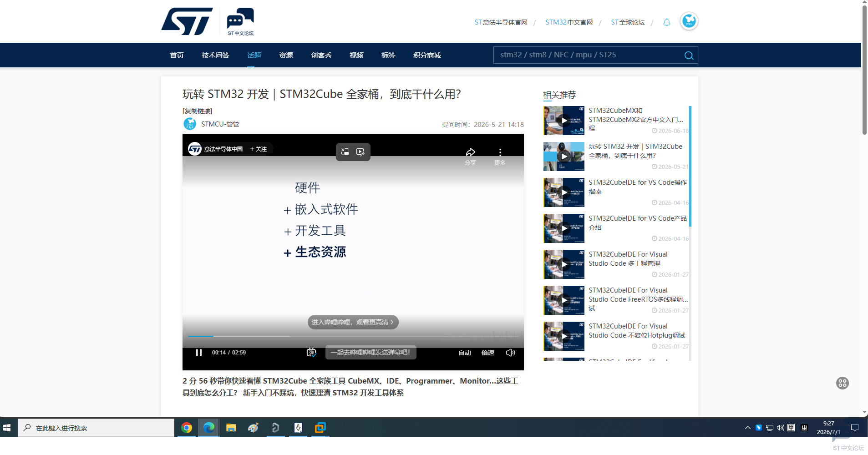
Task: Follow channel with +关注 button
Action: click(258, 149)
